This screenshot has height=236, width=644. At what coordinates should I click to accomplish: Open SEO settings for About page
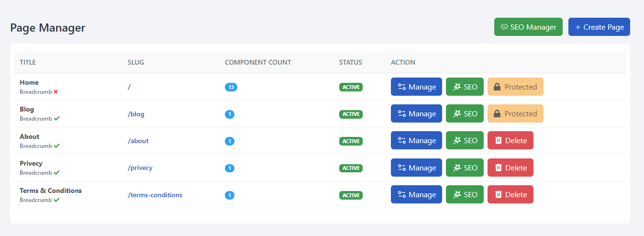[x=465, y=141]
